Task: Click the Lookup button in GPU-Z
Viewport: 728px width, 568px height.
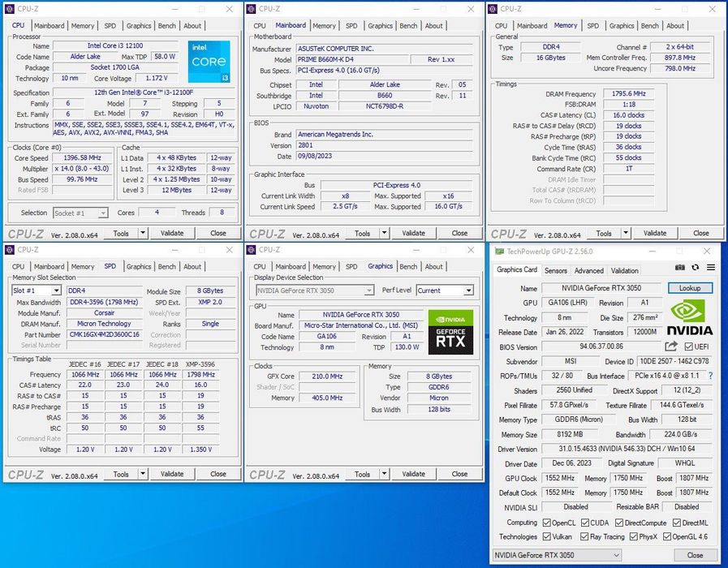Action: coord(690,288)
